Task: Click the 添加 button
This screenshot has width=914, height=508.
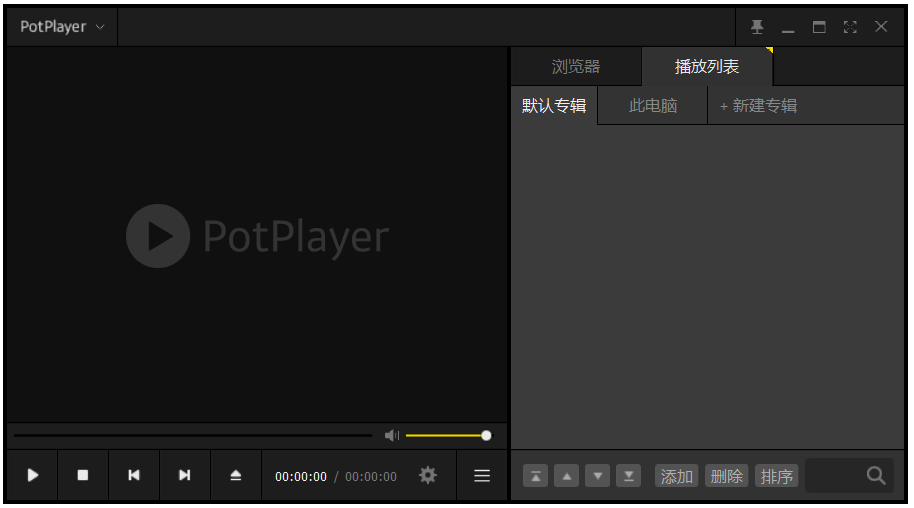Action: point(677,476)
